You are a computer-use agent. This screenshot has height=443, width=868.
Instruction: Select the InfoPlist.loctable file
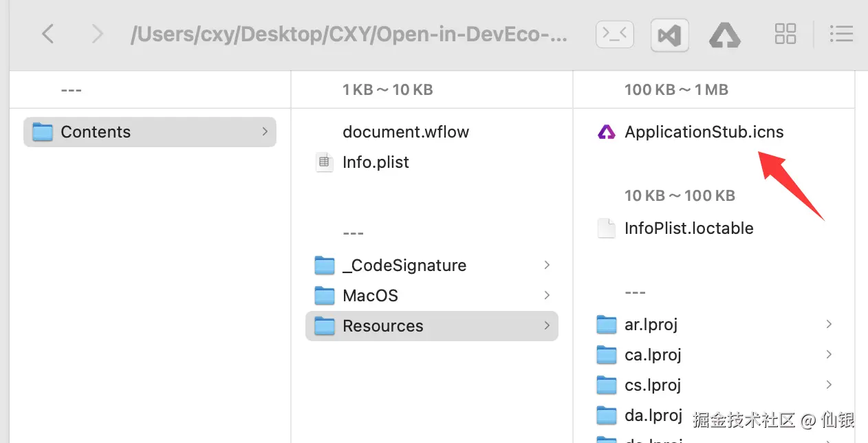tap(688, 228)
